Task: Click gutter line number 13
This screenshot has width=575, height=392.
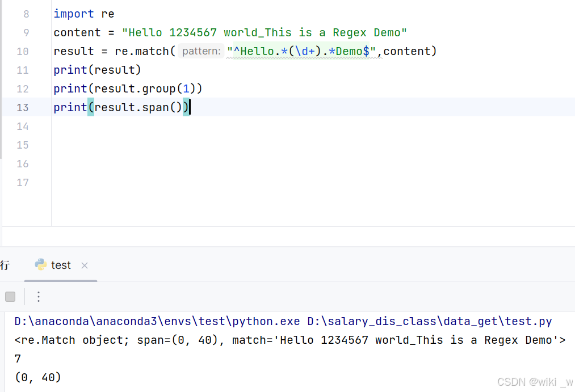Action: click(22, 107)
